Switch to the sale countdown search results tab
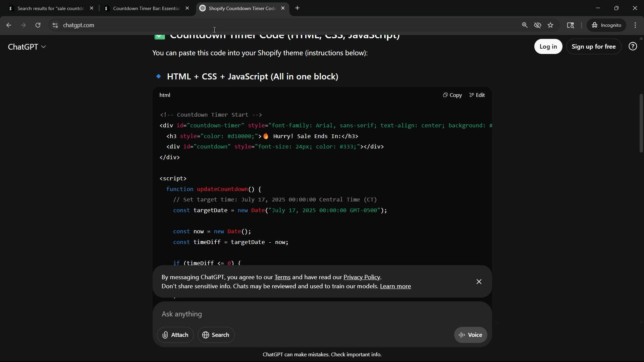 [x=50, y=8]
